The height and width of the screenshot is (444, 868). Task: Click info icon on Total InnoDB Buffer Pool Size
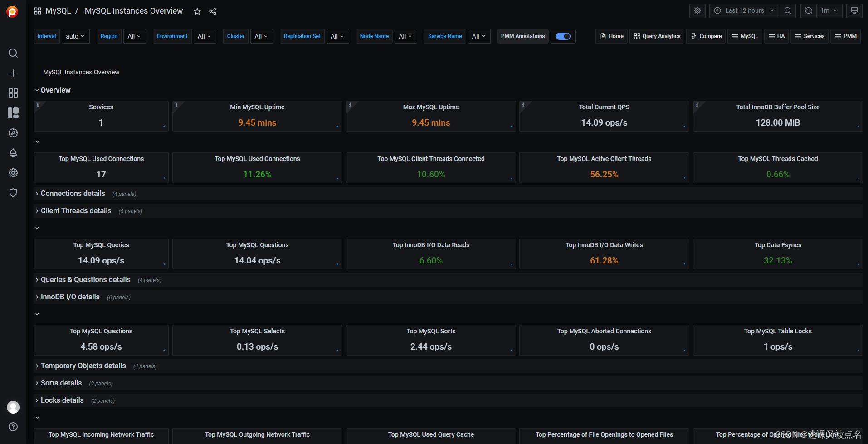[697, 105]
